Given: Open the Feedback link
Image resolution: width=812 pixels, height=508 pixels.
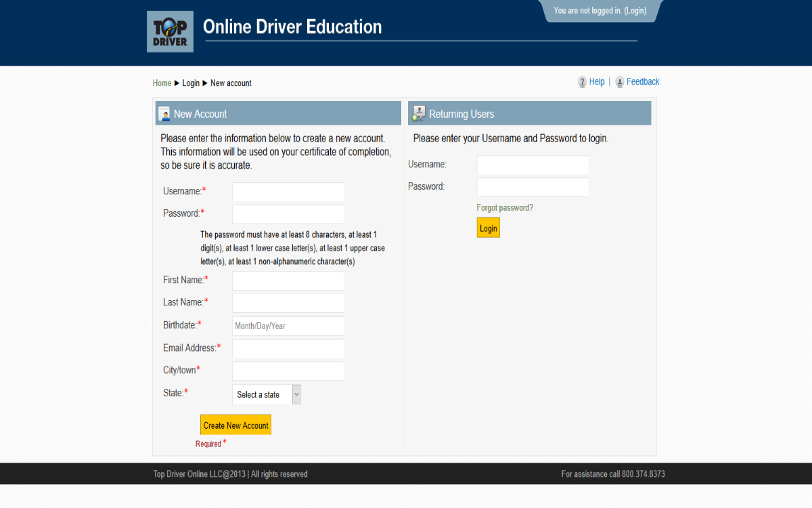Looking at the screenshot, I should coord(643,82).
